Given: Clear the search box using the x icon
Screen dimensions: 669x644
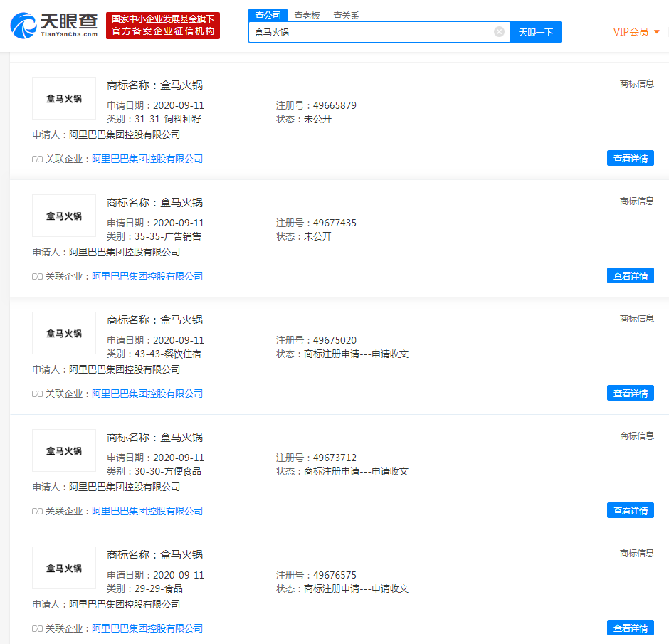Looking at the screenshot, I should tap(499, 31).
